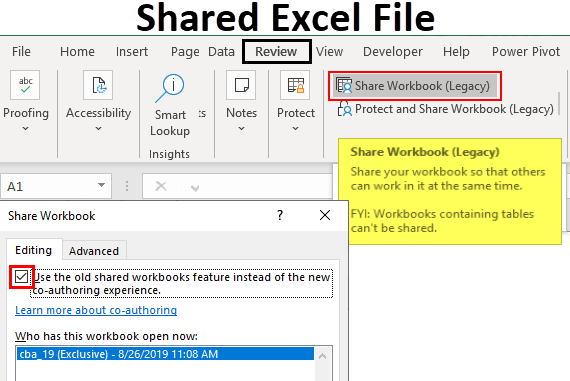Image resolution: width=570 pixels, height=381 pixels.
Task: Open the Power Pivot tab
Action: coord(526,52)
